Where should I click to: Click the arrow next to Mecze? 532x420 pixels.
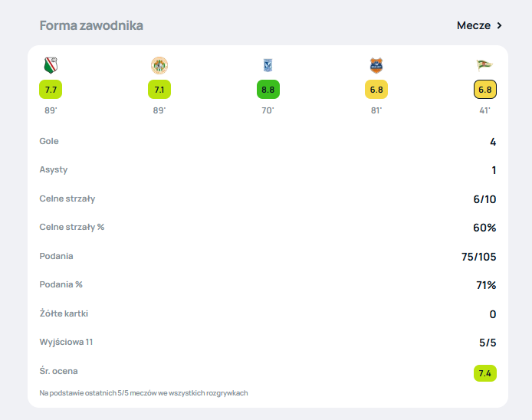tap(500, 25)
